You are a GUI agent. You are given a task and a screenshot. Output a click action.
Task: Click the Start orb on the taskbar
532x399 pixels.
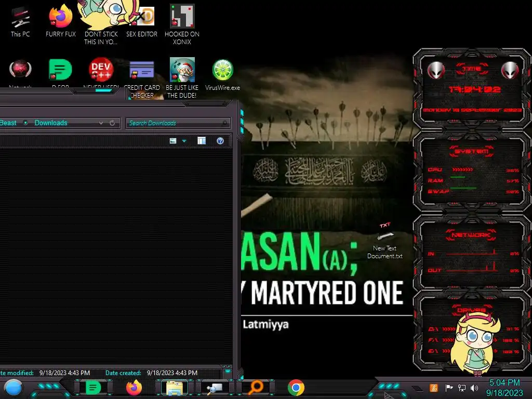14,388
